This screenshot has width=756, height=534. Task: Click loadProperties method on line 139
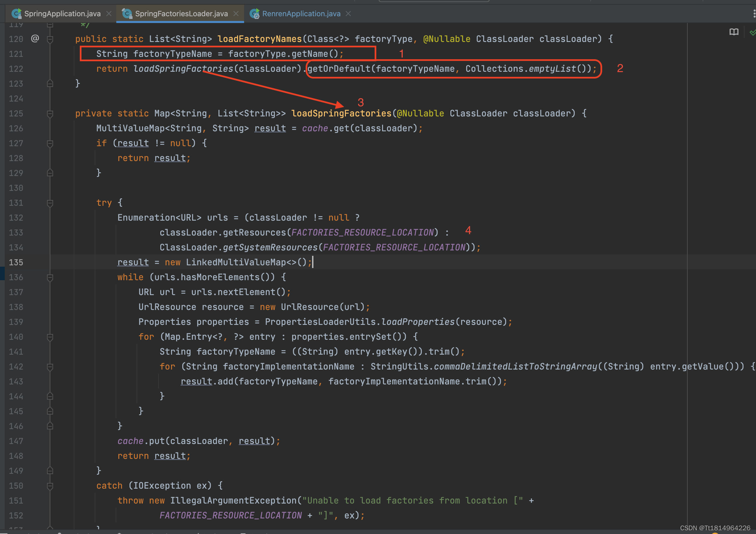click(418, 322)
